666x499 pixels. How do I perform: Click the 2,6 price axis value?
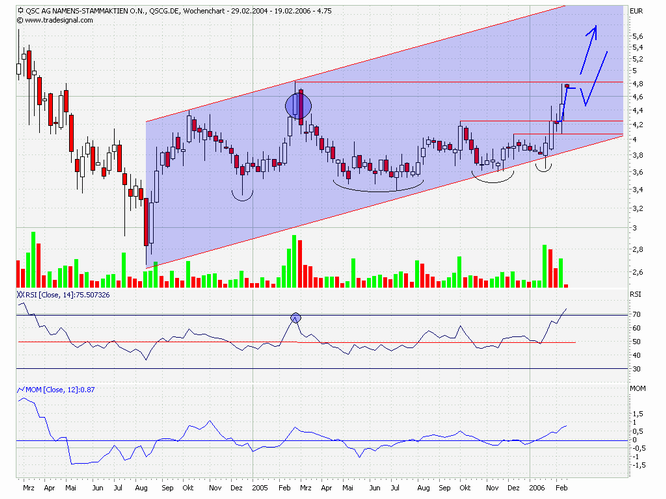(x=637, y=272)
